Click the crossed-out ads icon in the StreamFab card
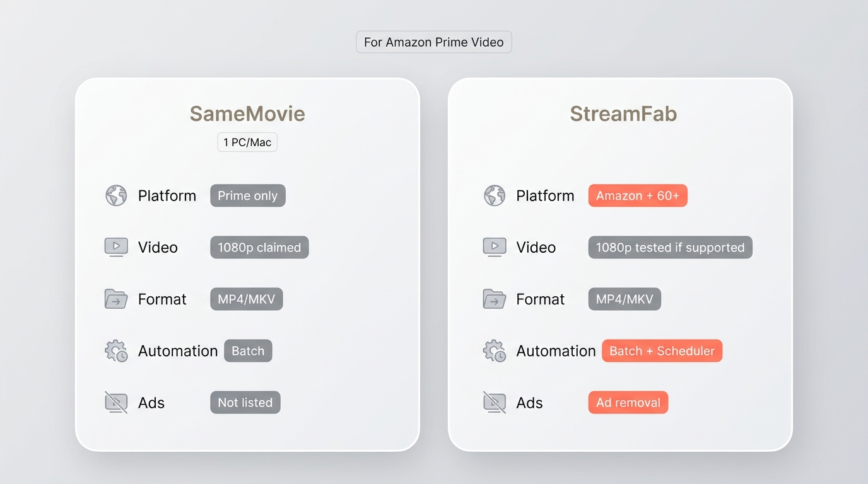 tap(495, 402)
